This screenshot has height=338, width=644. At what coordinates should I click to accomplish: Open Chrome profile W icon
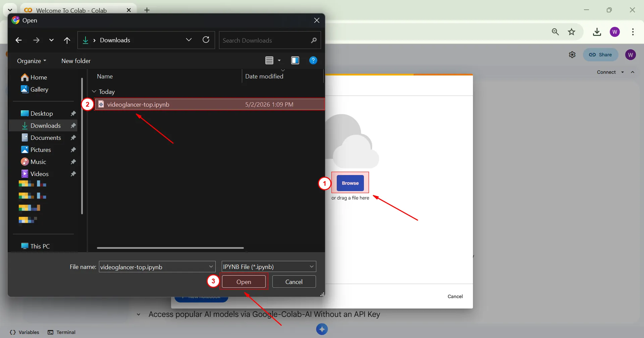click(x=615, y=32)
